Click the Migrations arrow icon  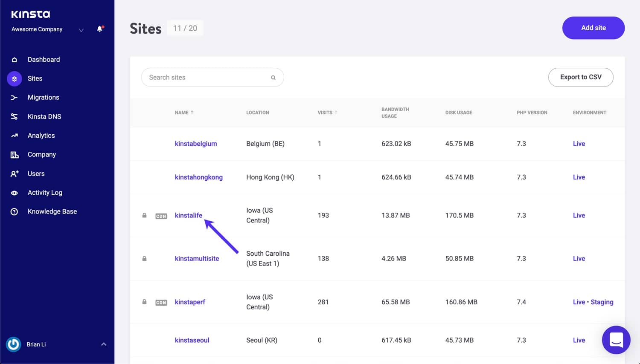point(14,98)
